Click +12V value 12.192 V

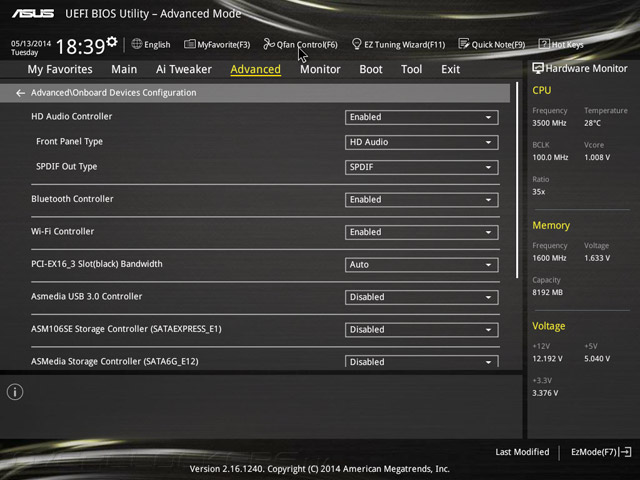pyautogui.click(x=547, y=358)
